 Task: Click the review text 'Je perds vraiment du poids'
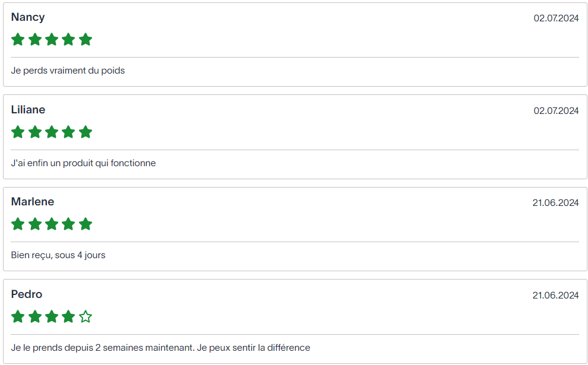pyautogui.click(x=68, y=71)
